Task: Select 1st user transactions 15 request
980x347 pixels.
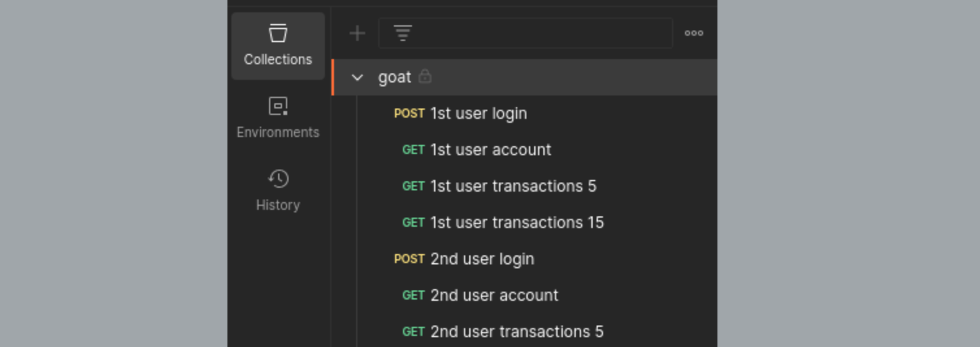Action: 517,223
